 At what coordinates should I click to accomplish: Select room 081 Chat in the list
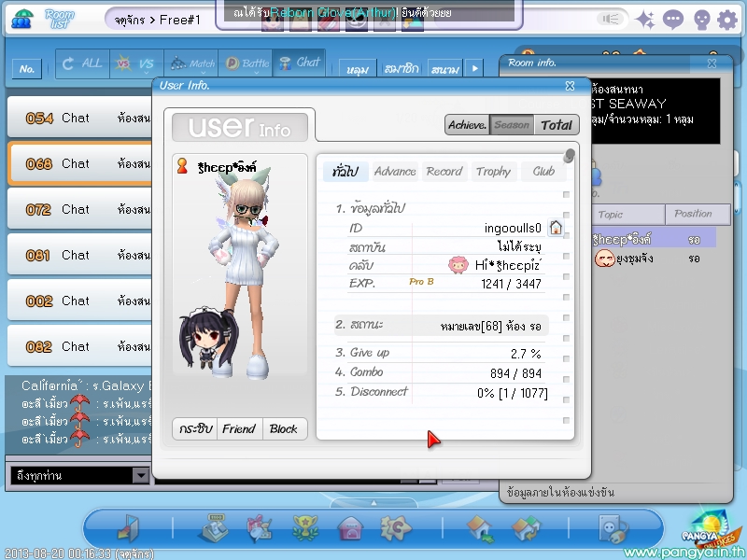[80, 255]
